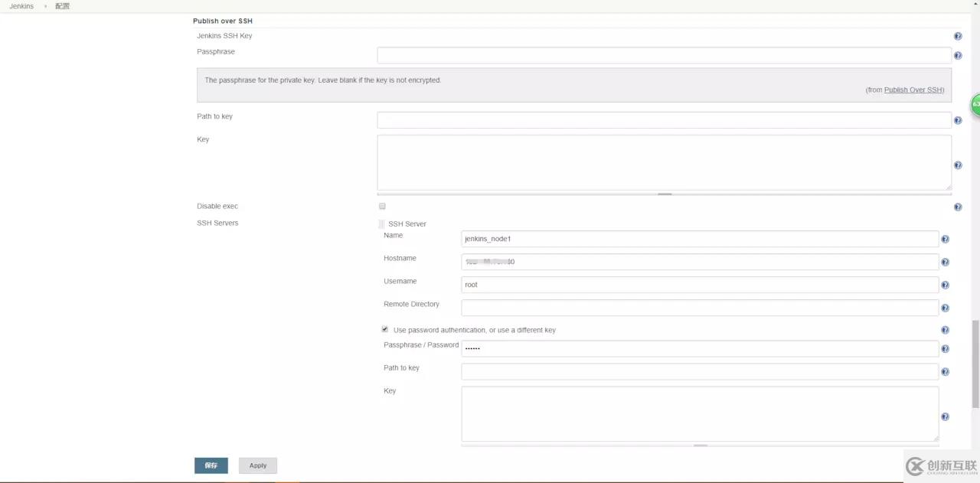
Task: Open help icon for Disable exec
Action: click(x=958, y=207)
